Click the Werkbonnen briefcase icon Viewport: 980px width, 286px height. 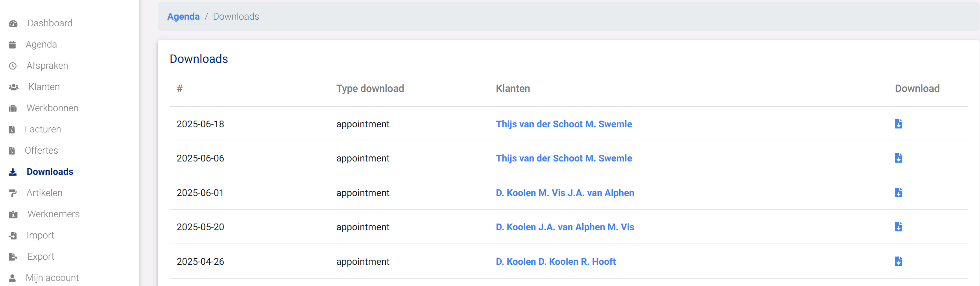(13, 108)
